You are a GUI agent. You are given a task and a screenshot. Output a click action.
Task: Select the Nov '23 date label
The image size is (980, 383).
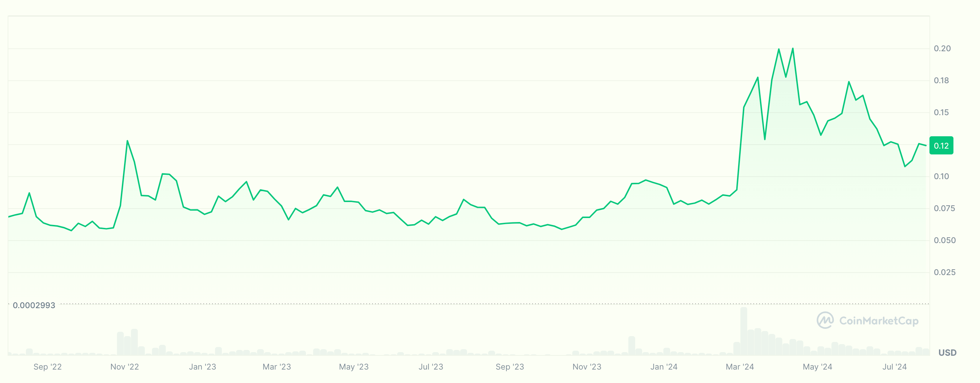tap(587, 367)
